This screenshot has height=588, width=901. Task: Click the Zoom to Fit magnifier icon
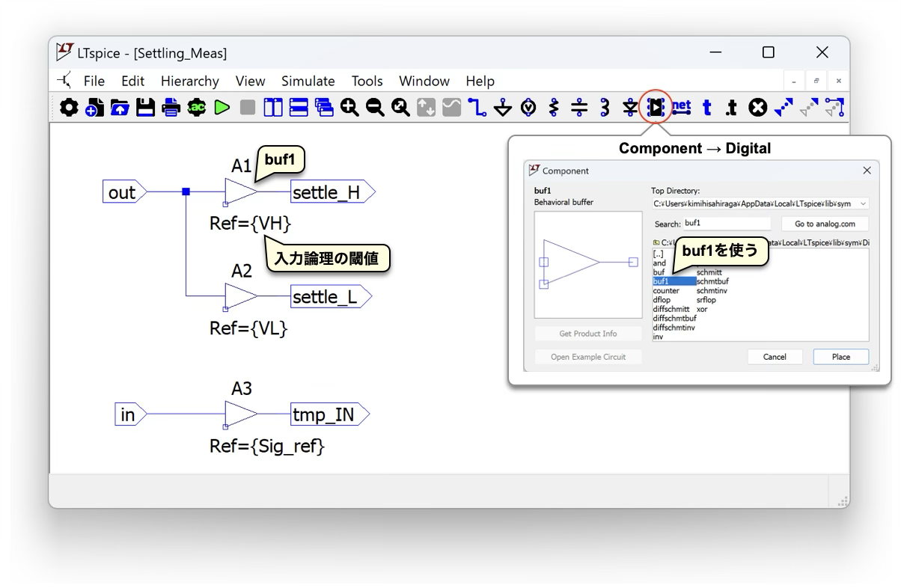click(401, 108)
